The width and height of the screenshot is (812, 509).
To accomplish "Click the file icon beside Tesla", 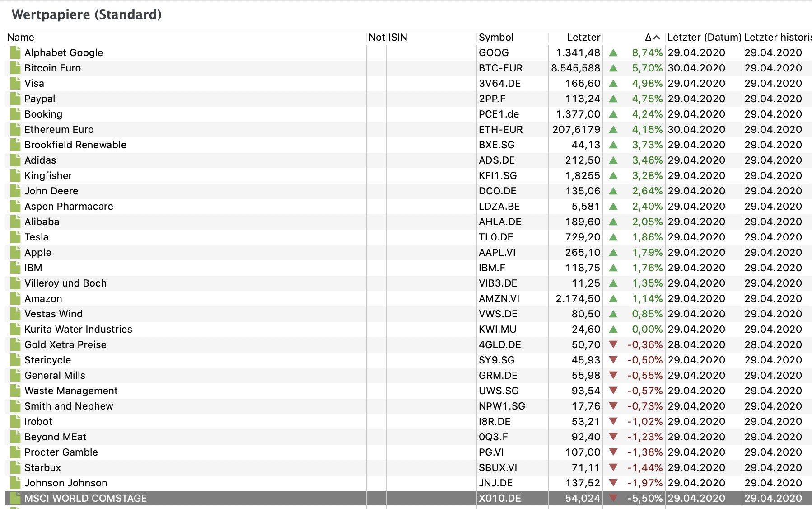I will 15,237.
